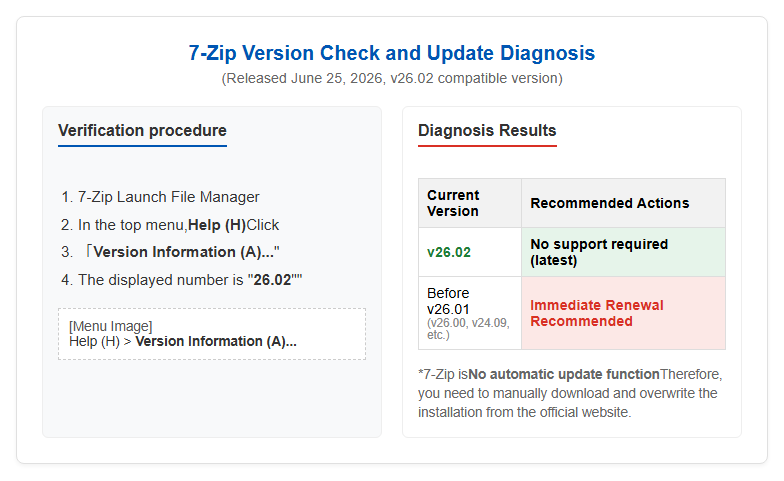Select the bold 26.02 number in step 4
784x481 pixels.
pos(272,280)
